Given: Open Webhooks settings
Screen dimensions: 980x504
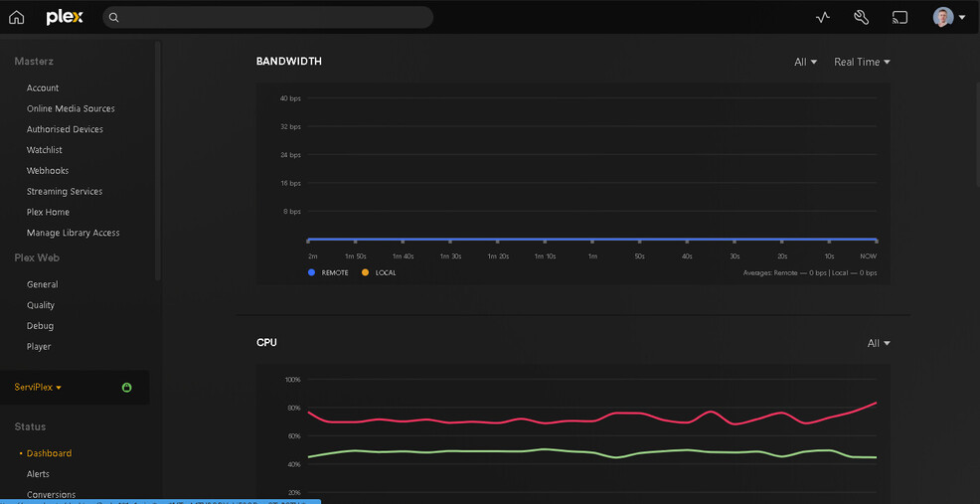Looking at the screenshot, I should 48,171.
